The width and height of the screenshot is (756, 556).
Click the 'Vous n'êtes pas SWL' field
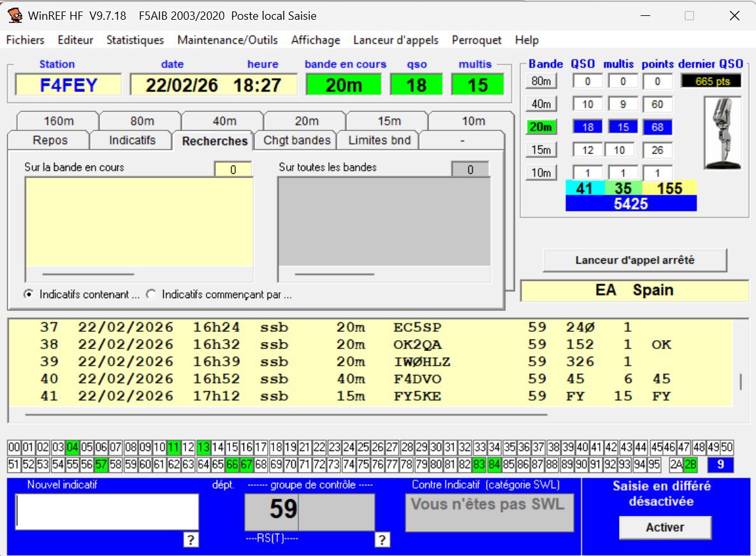point(489,513)
